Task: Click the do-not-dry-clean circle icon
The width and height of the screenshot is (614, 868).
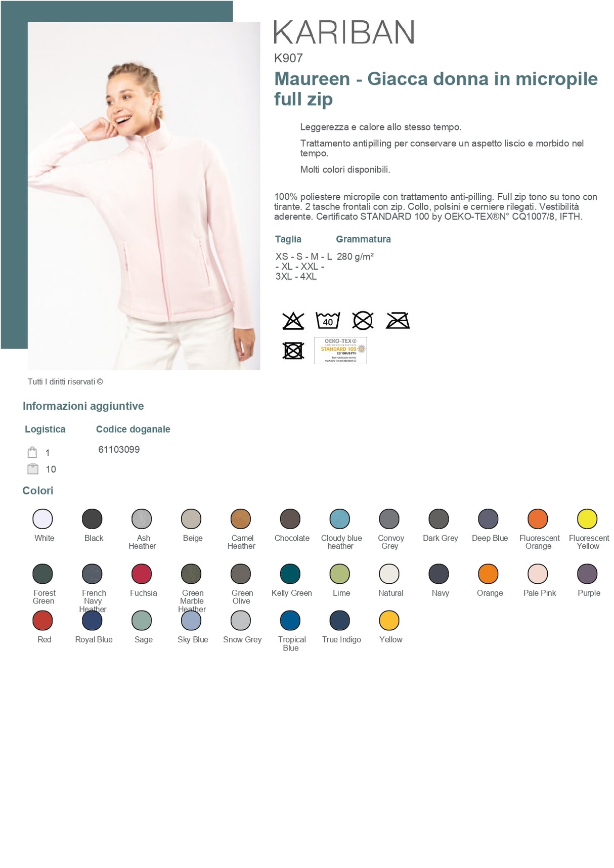Action: point(363,321)
